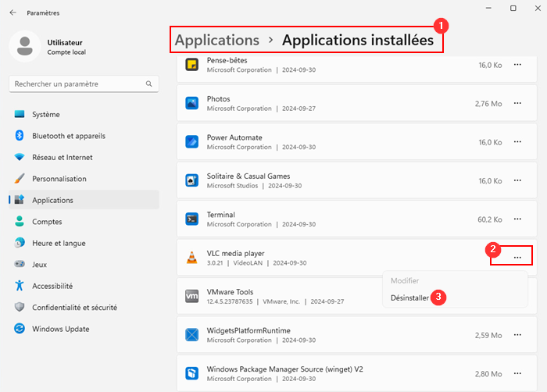Minimize the Paramètres window
547x392 pixels.
(x=488, y=8)
